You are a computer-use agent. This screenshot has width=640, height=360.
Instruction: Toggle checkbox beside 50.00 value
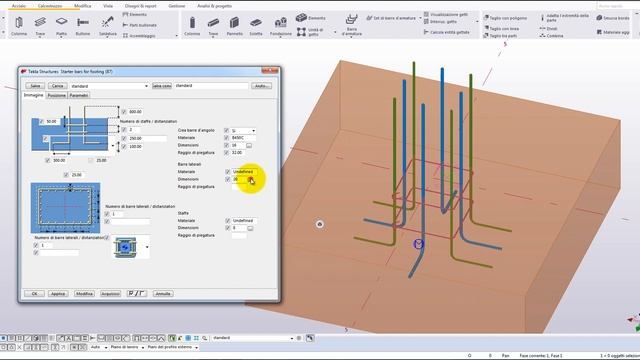(x=41, y=121)
